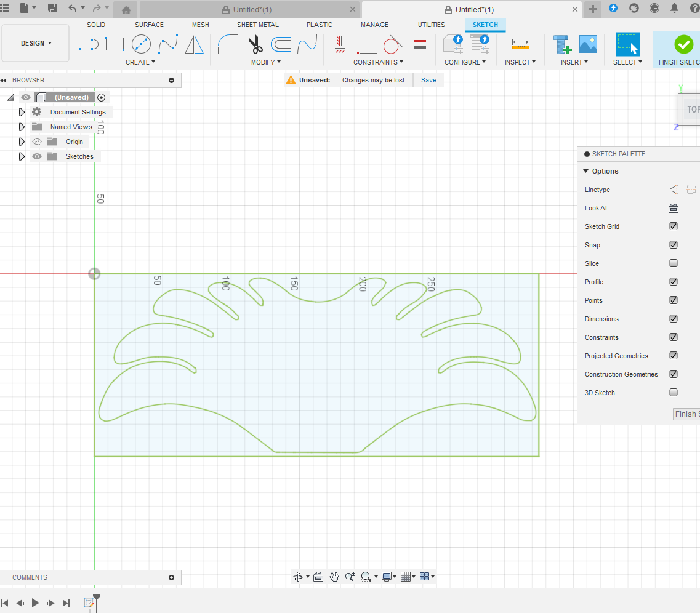
Task: Uncheck the Profile checkbox
Action: click(x=673, y=281)
